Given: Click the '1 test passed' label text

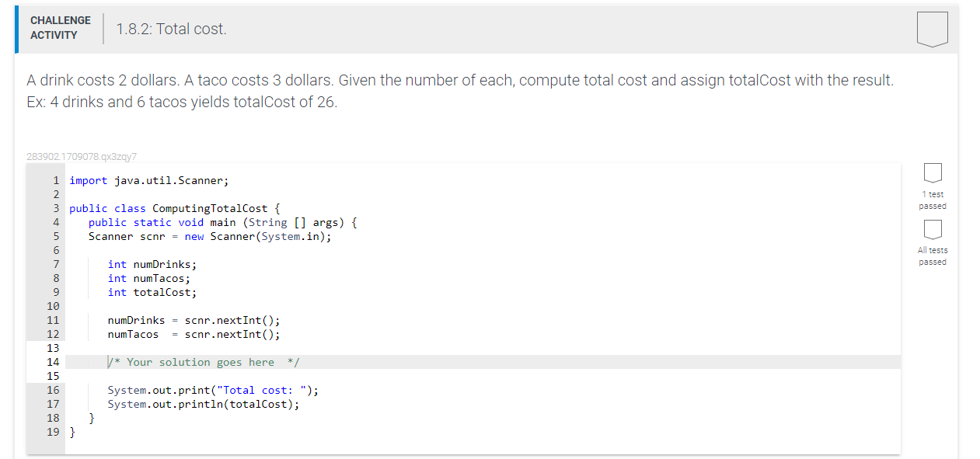Looking at the screenshot, I should point(933,200).
